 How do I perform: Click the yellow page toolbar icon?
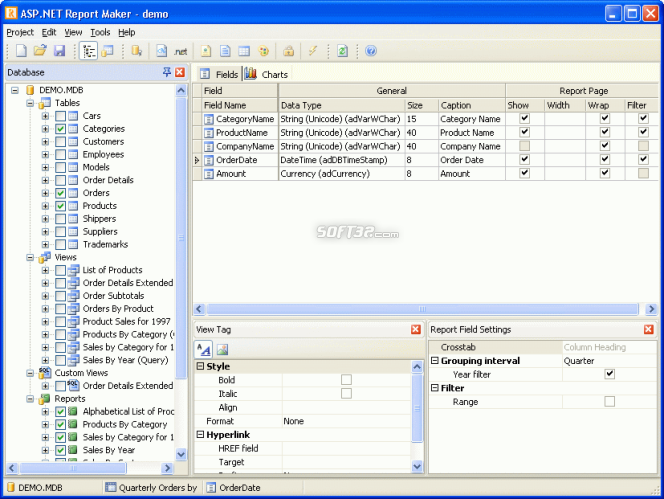click(206, 51)
